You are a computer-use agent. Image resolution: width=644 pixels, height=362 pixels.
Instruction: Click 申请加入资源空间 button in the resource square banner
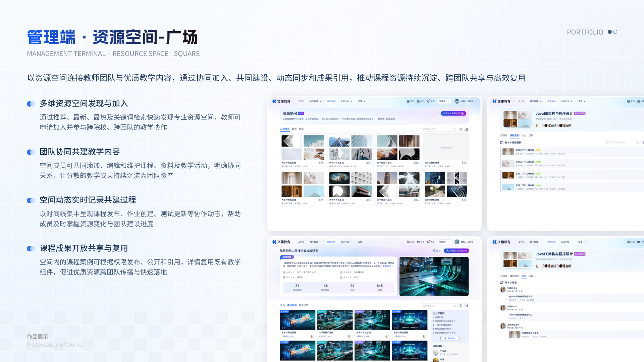click(x=453, y=113)
